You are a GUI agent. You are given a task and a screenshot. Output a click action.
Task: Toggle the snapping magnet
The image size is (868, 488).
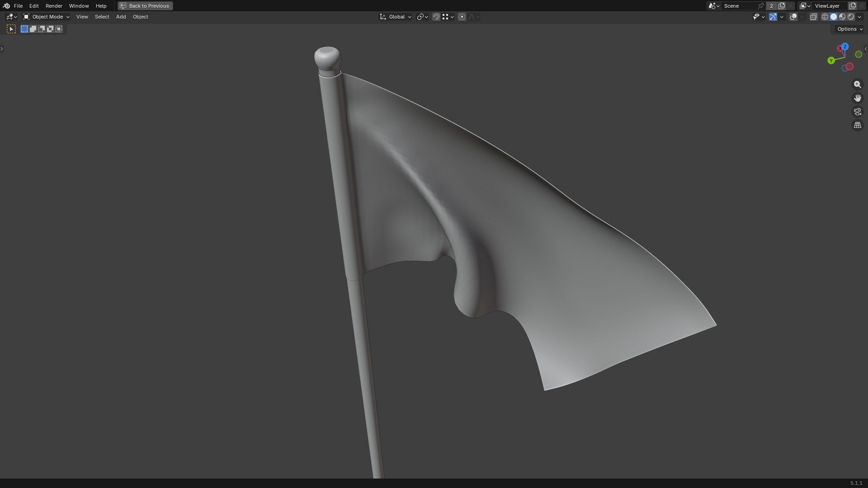[436, 17]
